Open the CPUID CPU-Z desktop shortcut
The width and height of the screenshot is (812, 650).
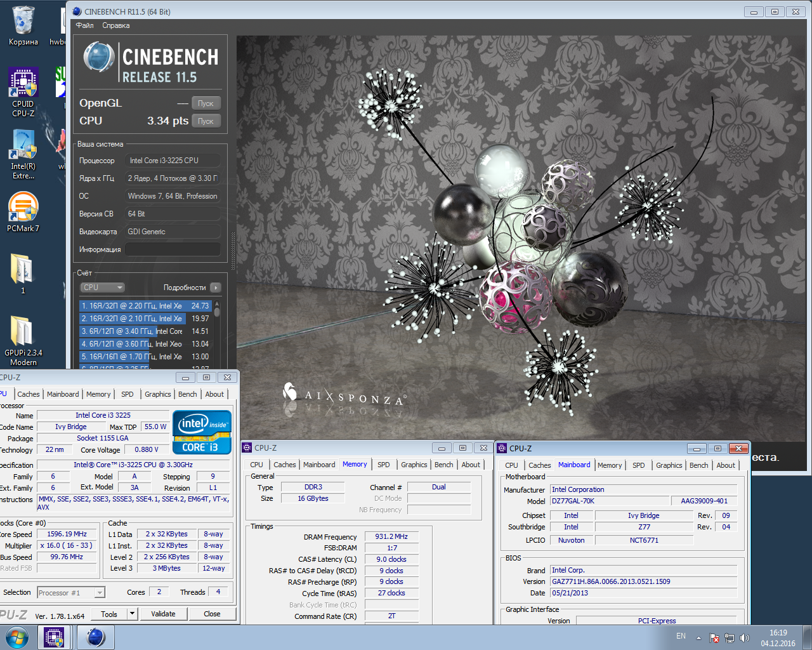click(23, 92)
